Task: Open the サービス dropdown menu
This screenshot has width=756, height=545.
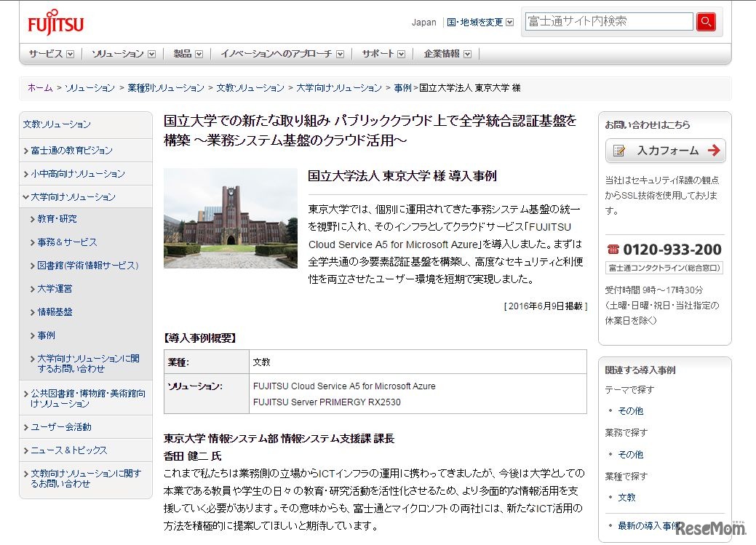Action: pyautogui.click(x=51, y=54)
